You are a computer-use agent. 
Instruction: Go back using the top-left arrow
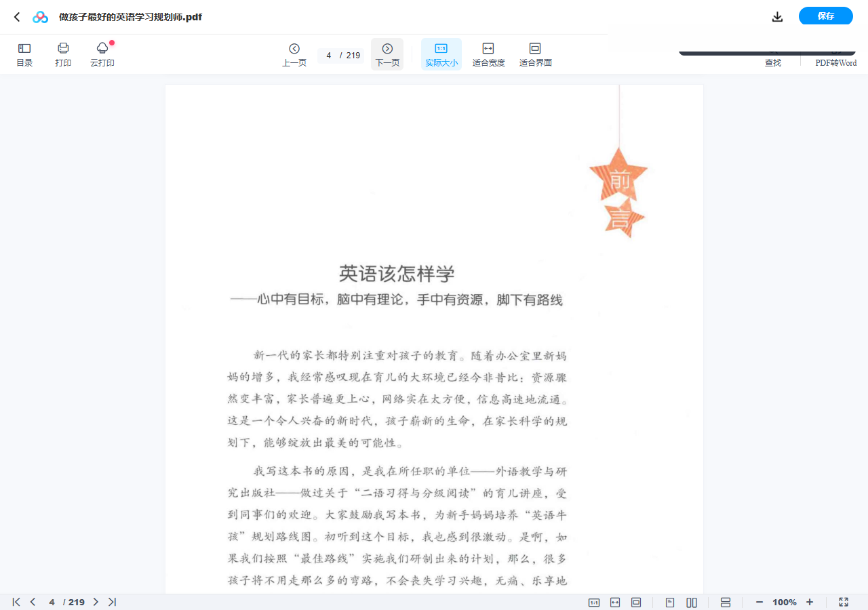pyautogui.click(x=17, y=17)
